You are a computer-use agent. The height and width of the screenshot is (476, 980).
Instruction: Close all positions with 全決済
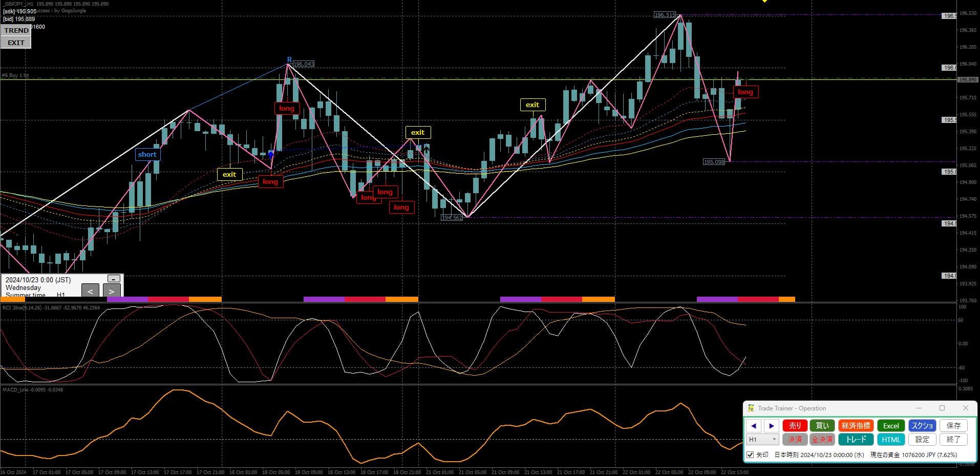click(x=822, y=440)
